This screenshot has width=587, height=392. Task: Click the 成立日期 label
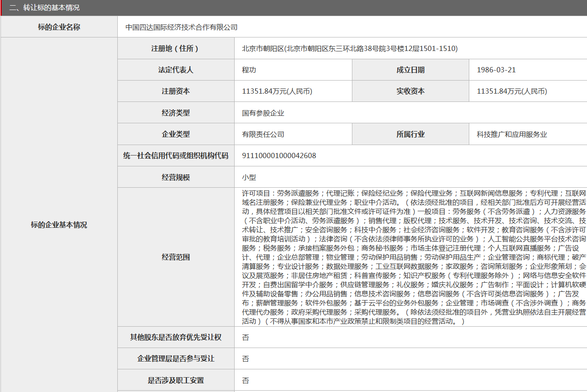[410, 70]
